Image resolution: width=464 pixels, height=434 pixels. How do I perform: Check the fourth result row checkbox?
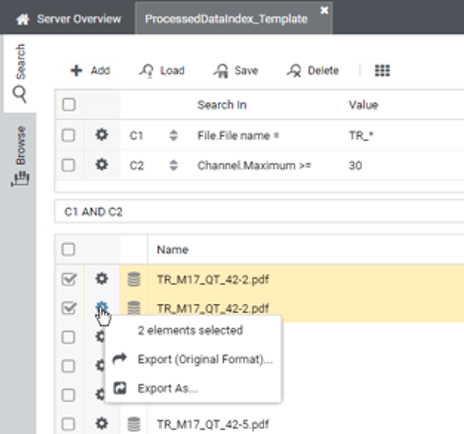68,366
